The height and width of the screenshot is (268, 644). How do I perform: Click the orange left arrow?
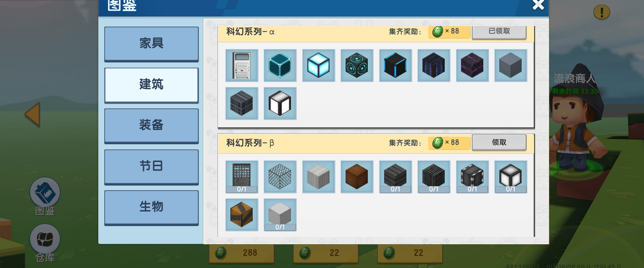pyautogui.click(x=32, y=114)
